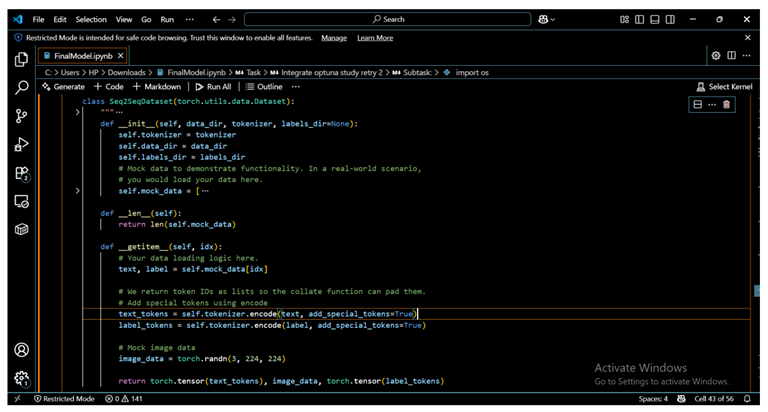The width and height of the screenshot is (768, 412).
Task: Open the Accounts menu icon
Action: [21, 350]
